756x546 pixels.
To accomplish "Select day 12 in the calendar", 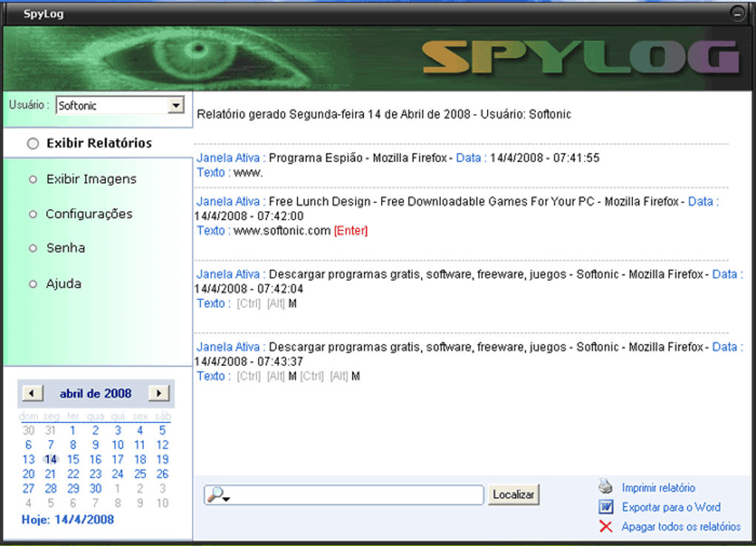I will pos(162,445).
